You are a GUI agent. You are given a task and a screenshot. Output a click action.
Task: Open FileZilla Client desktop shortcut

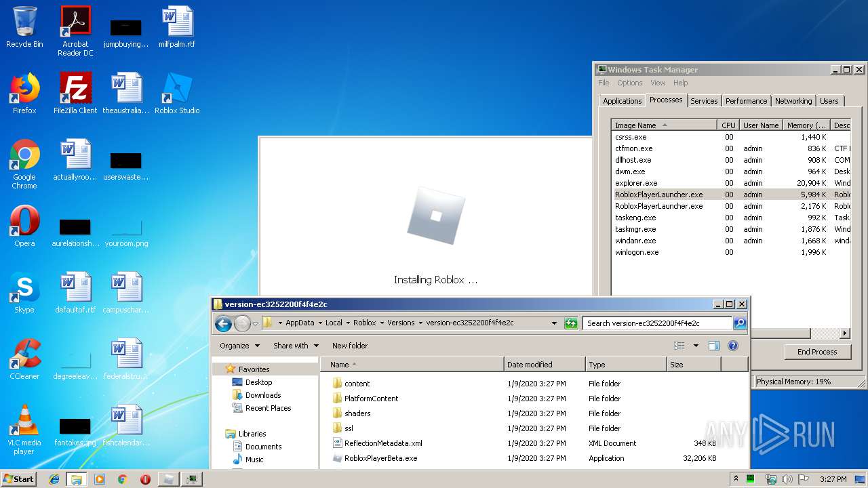[75, 94]
